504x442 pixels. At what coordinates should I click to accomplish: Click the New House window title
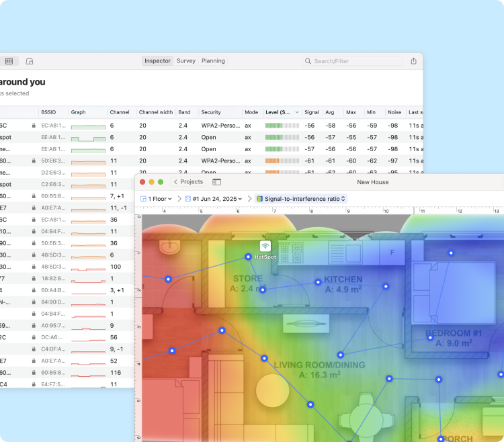click(x=372, y=182)
